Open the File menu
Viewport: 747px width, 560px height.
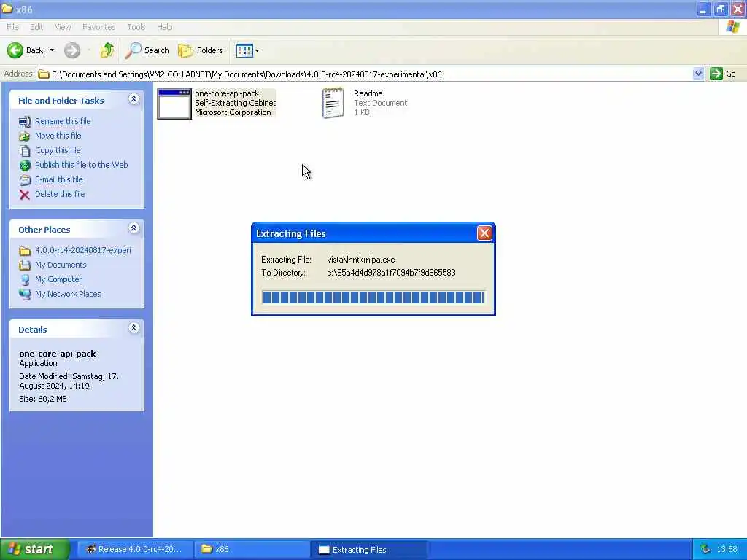click(12, 27)
